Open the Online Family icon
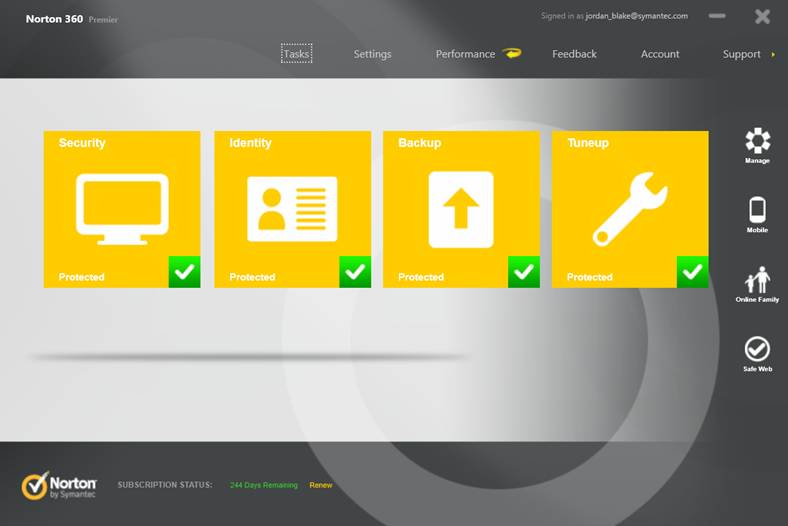 [x=757, y=280]
